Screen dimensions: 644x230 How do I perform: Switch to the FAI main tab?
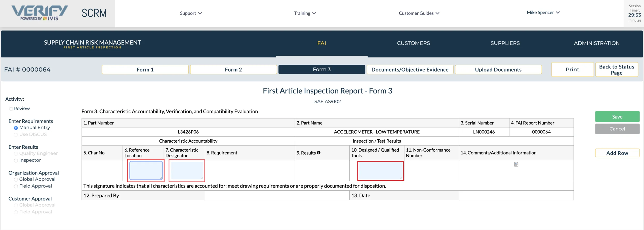pyautogui.click(x=322, y=43)
